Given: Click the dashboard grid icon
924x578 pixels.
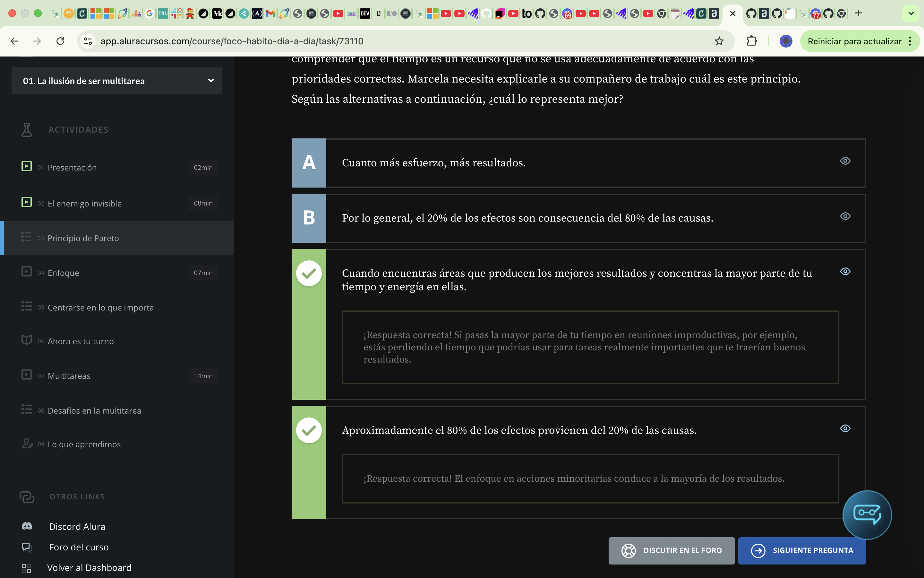Looking at the screenshot, I should coord(26,568).
